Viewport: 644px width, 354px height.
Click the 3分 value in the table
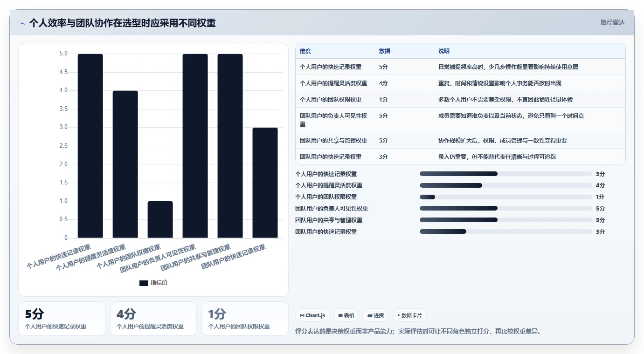(383, 157)
